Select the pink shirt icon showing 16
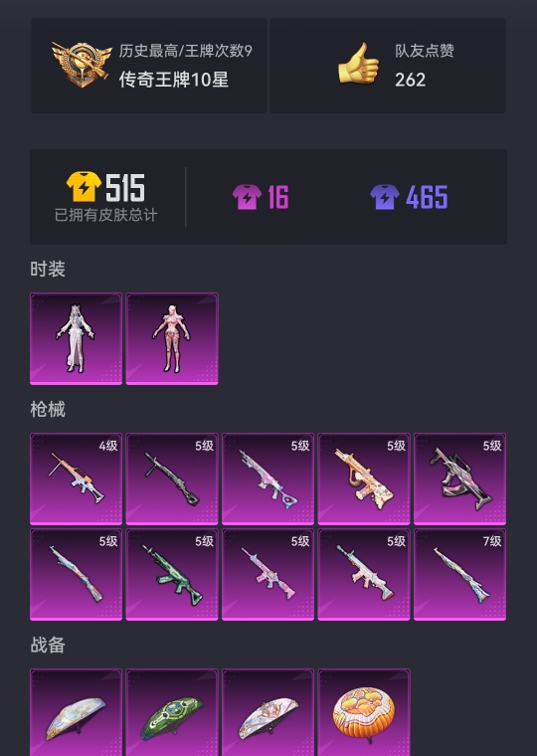This screenshot has width=537, height=756. point(247,197)
